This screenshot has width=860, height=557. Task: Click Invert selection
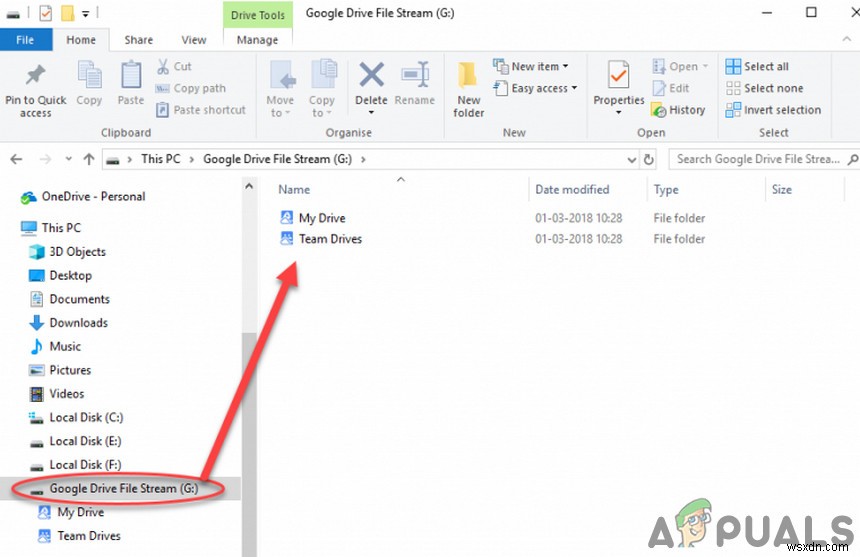click(773, 110)
